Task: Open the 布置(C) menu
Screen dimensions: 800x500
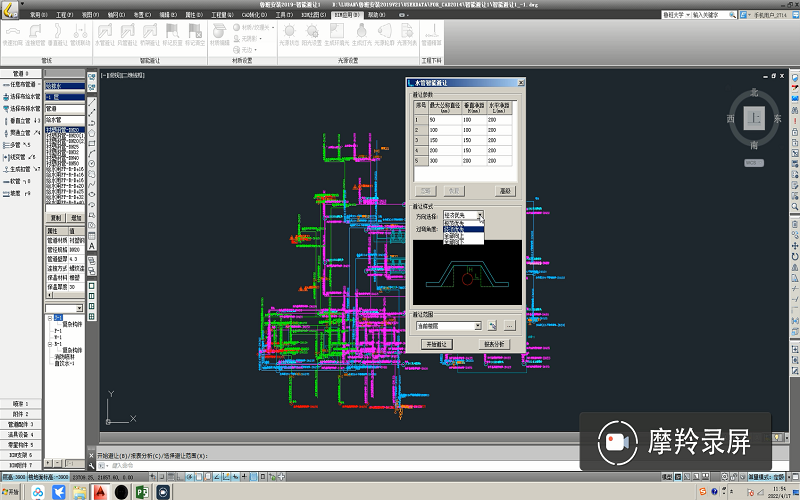Action: pos(142,15)
